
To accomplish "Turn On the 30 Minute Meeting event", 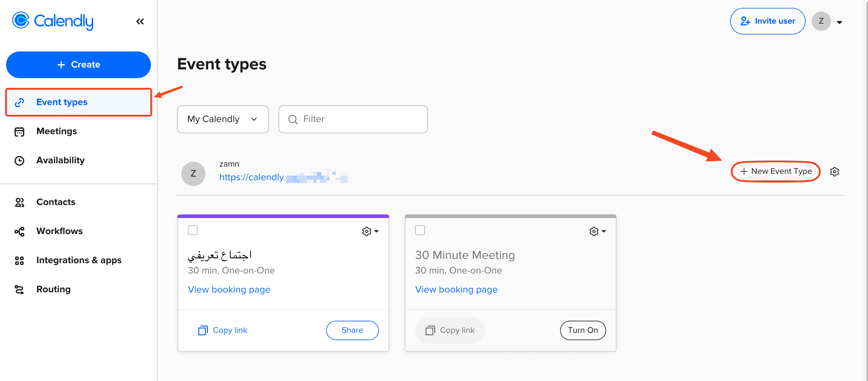I will coord(583,330).
